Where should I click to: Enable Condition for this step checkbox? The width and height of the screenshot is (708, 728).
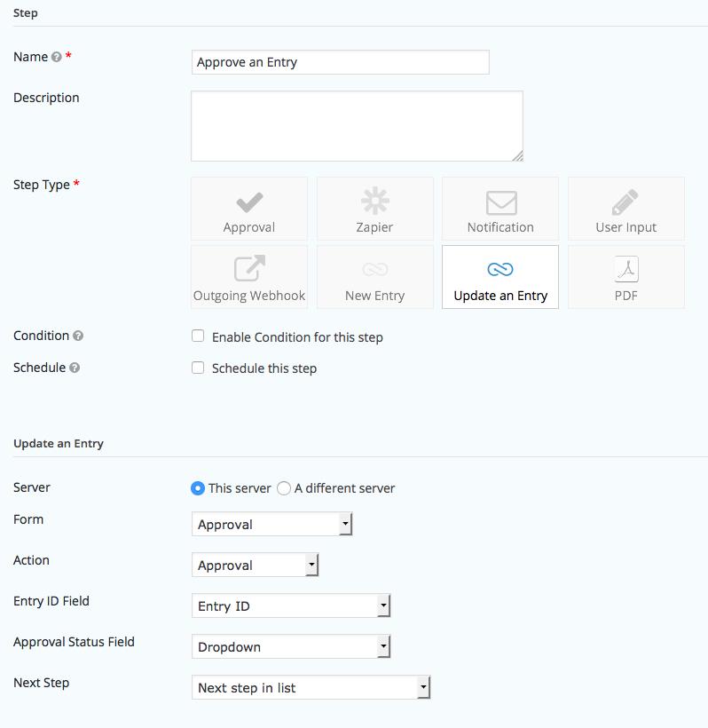[x=198, y=336]
